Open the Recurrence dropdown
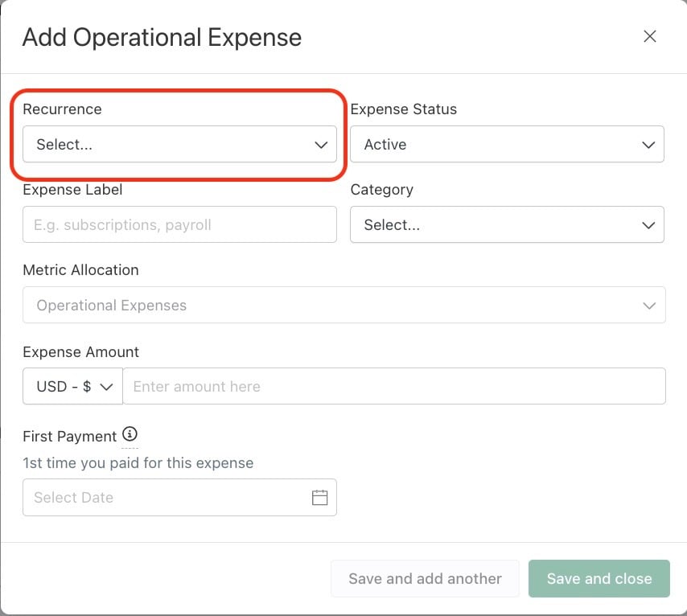 pos(179,144)
